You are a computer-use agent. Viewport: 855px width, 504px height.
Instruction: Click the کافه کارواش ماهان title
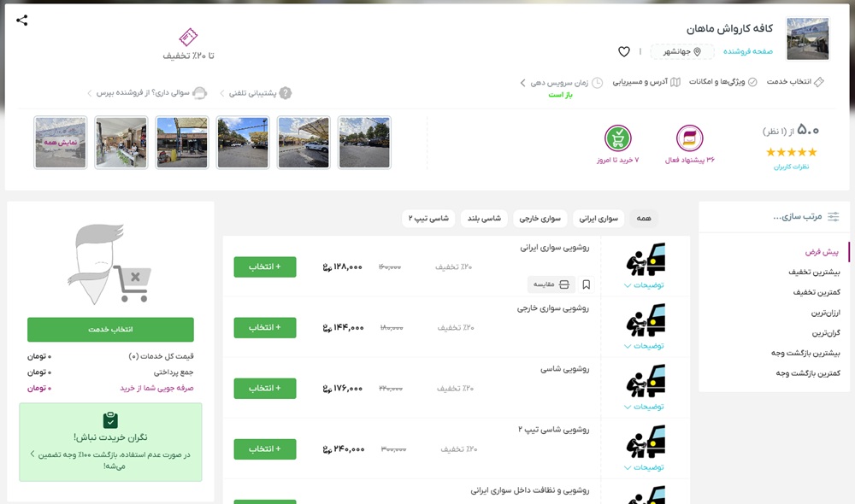point(729,28)
